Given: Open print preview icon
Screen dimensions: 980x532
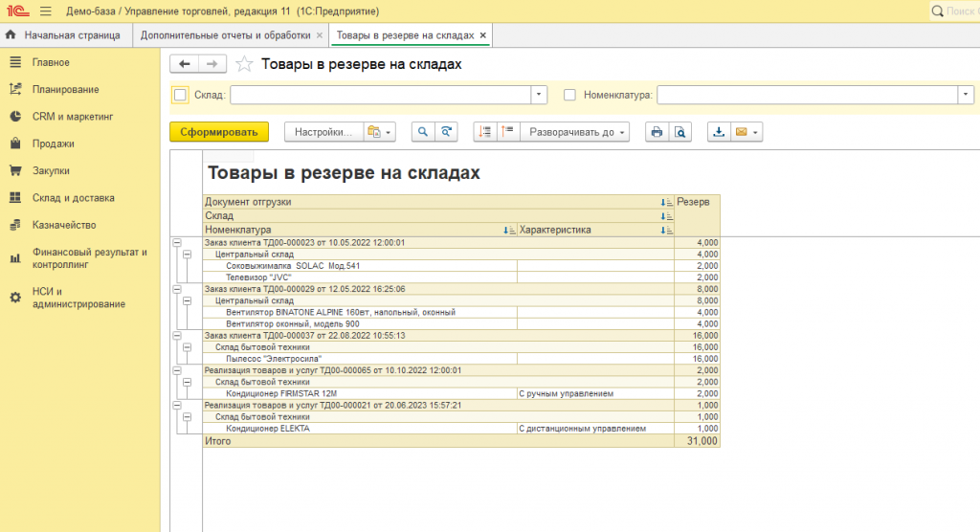Looking at the screenshot, I should click(x=680, y=132).
